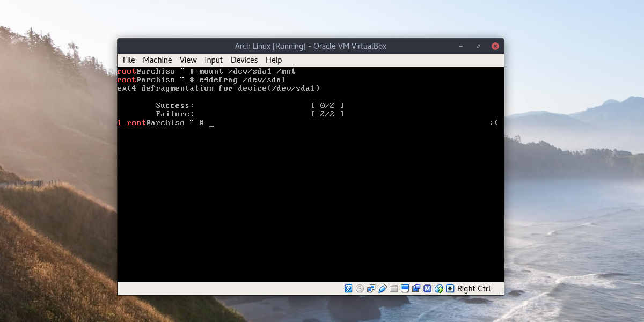Click the terminal cursor at the prompt
644x322 pixels.
pos(211,125)
